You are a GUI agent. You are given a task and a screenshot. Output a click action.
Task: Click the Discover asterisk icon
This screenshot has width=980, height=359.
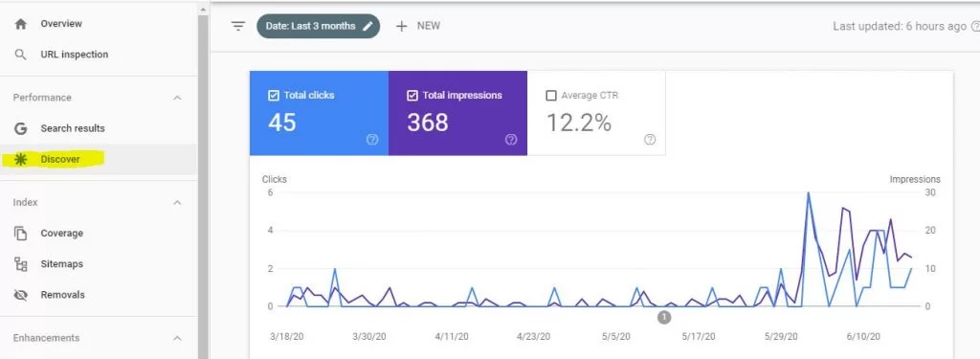(x=21, y=160)
